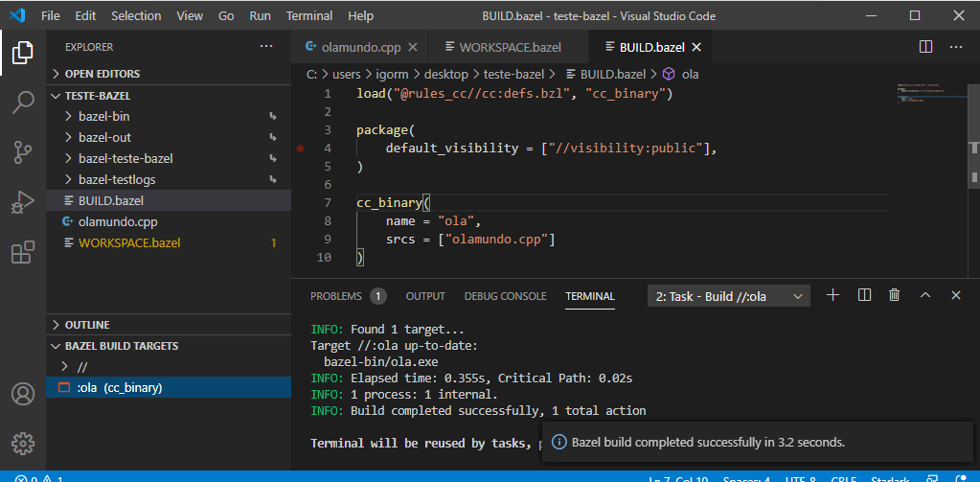The image size is (980, 482).
Task: Open the Terminal menu
Action: click(x=308, y=15)
